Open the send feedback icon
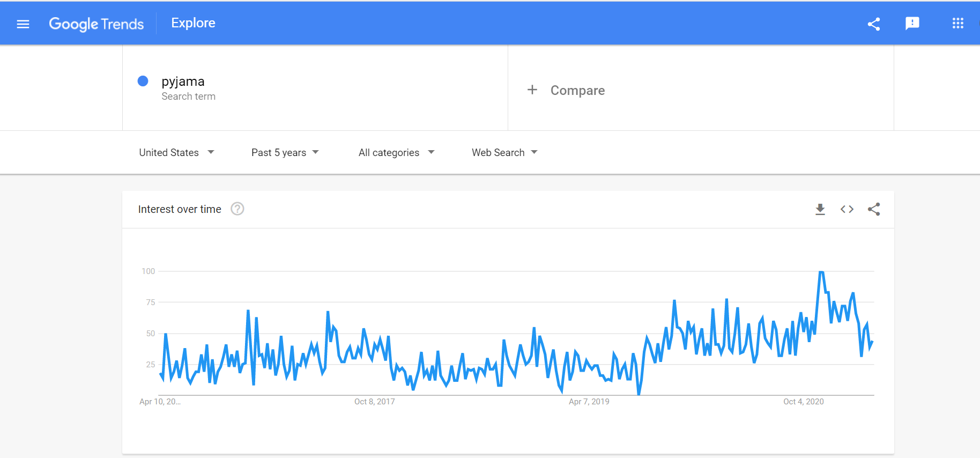The height and width of the screenshot is (458, 980). click(912, 23)
